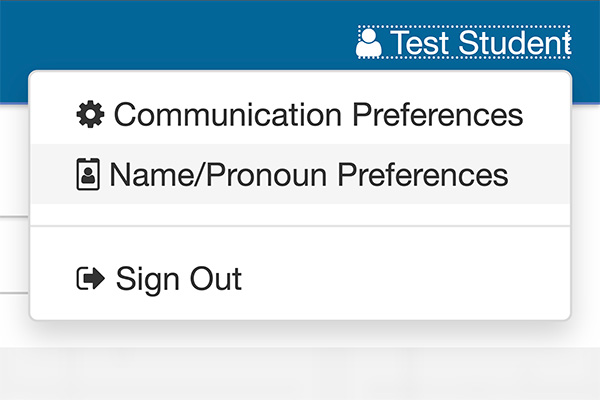This screenshot has width=600, height=400.
Task: Click the sign-out arrow icon
Action: point(91,278)
